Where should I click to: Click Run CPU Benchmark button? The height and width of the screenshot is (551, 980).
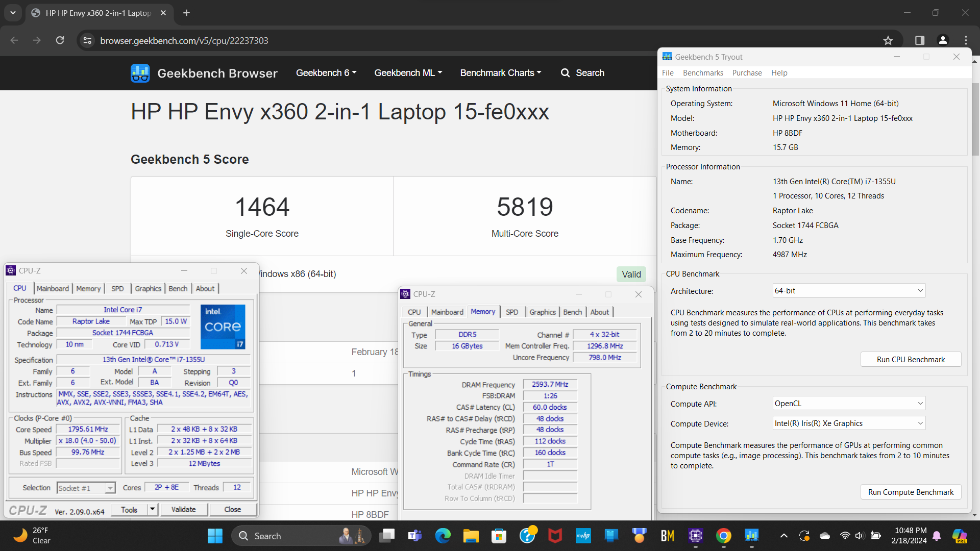point(911,360)
